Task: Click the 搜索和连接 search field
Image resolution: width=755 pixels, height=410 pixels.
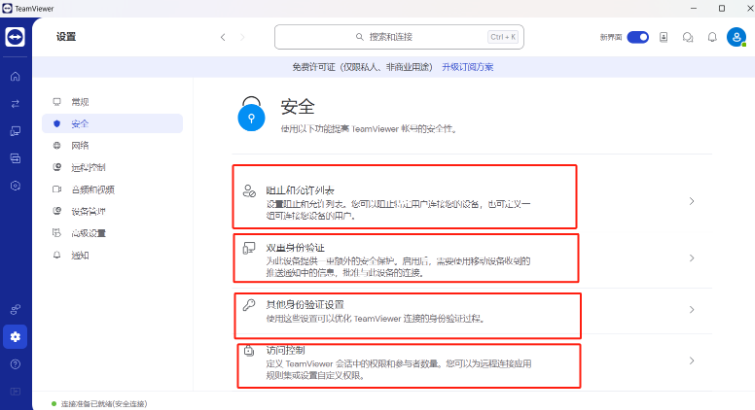Action: click(399, 37)
